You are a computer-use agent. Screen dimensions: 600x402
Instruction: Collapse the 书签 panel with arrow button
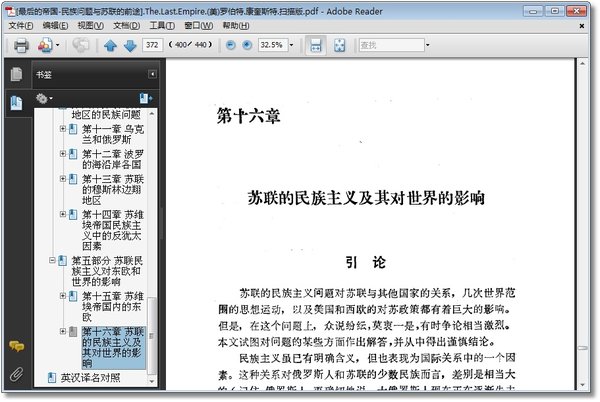[x=152, y=74]
